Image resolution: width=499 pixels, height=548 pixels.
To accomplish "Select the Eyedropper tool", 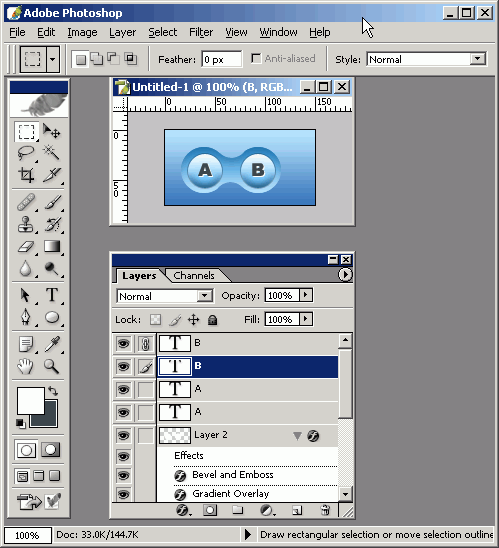I will (x=52, y=344).
